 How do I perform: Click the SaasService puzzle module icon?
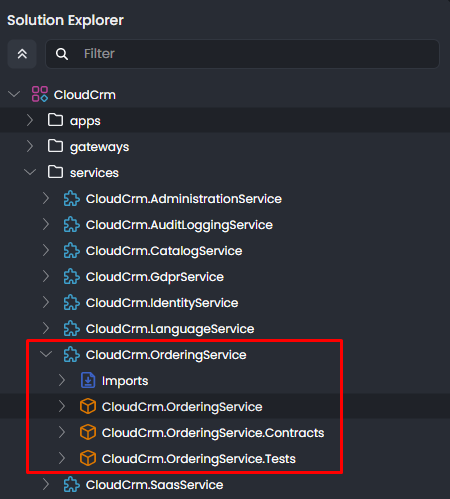pos(72,485)
